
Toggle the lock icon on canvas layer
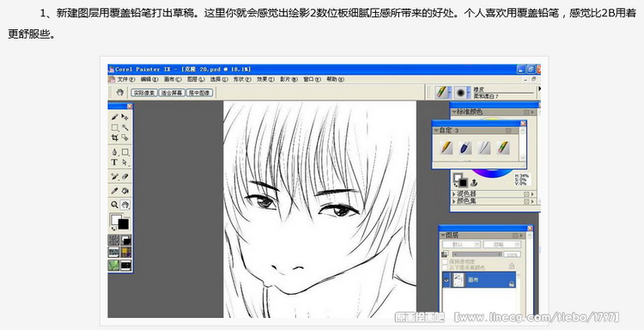[512, 284]
